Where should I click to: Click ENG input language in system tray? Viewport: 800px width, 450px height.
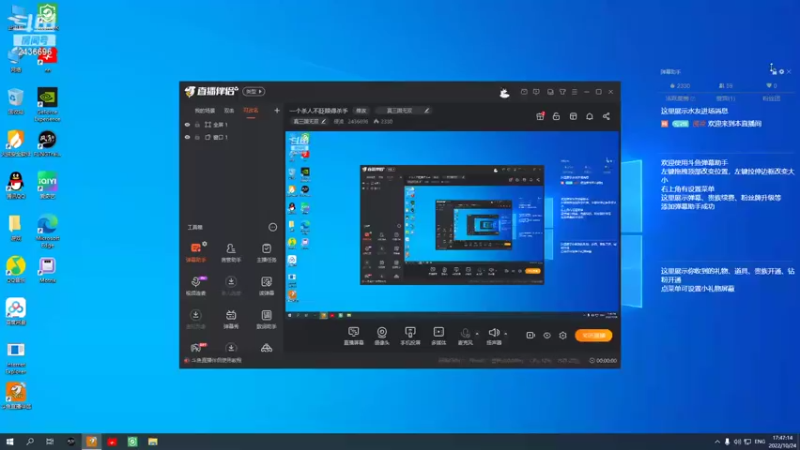point(760,442)
